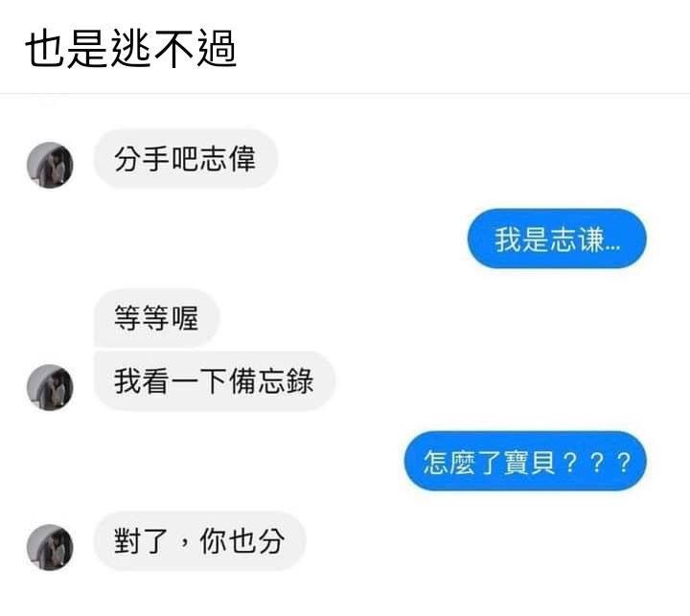Screen dimensions: 690x616
Task: Click the avatar beside "分手吧志偉" message
Action: tap(50, 165)
